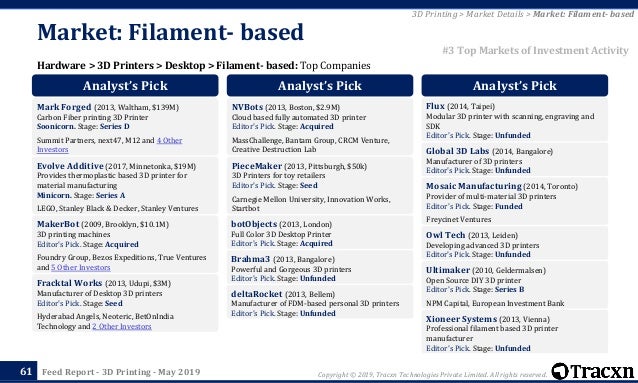Click the 'Market: Filament- based' title
The height and width of the screenshot is (383, 638).
(170, 32)
